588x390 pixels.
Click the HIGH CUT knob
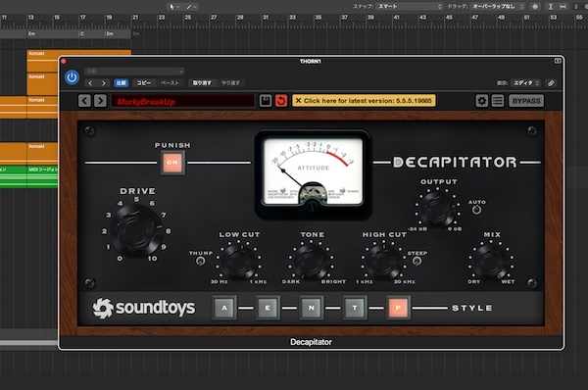point(383,261)
